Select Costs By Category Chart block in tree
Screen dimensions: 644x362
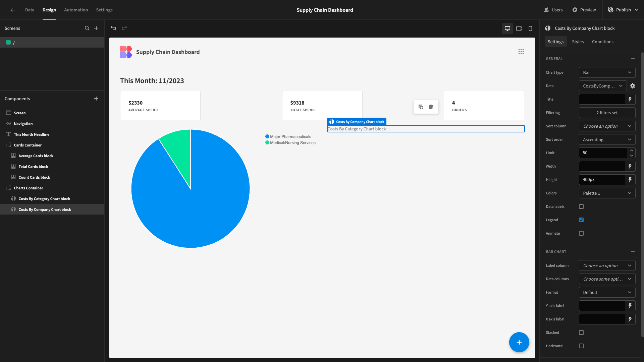pyautogui.click(x=52, y=199)
